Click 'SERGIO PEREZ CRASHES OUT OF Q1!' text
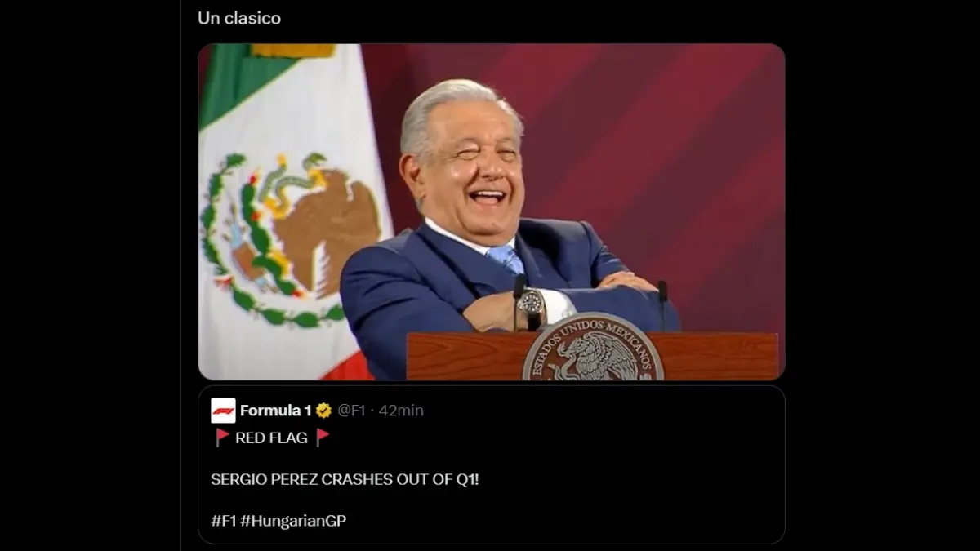The height and width of the screenshot is (551, 980). (x=345, y=479)
